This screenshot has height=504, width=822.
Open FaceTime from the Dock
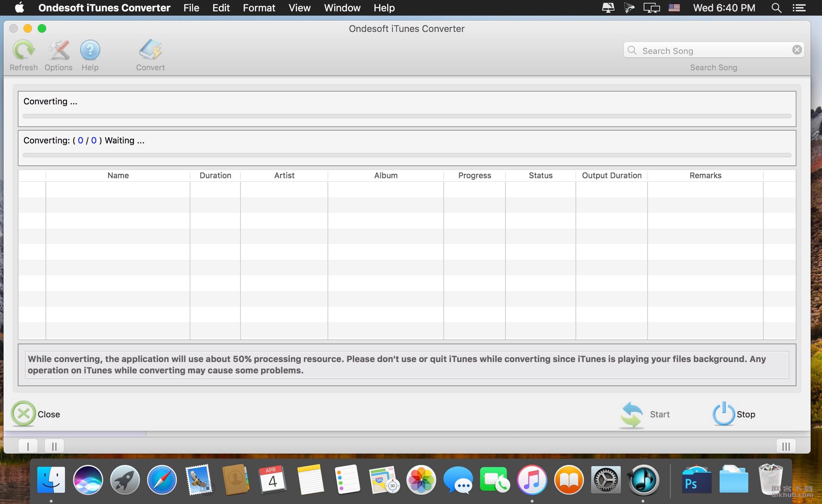(x=495, y=480)
